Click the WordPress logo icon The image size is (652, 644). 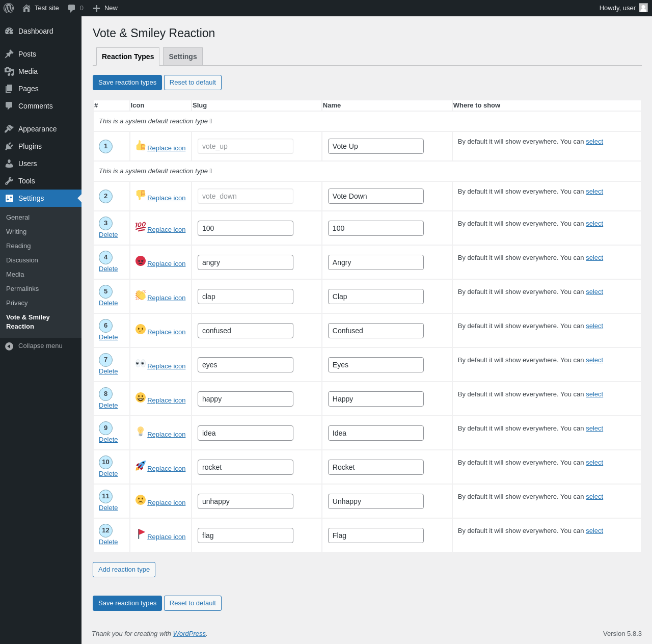tap(9, 8)
